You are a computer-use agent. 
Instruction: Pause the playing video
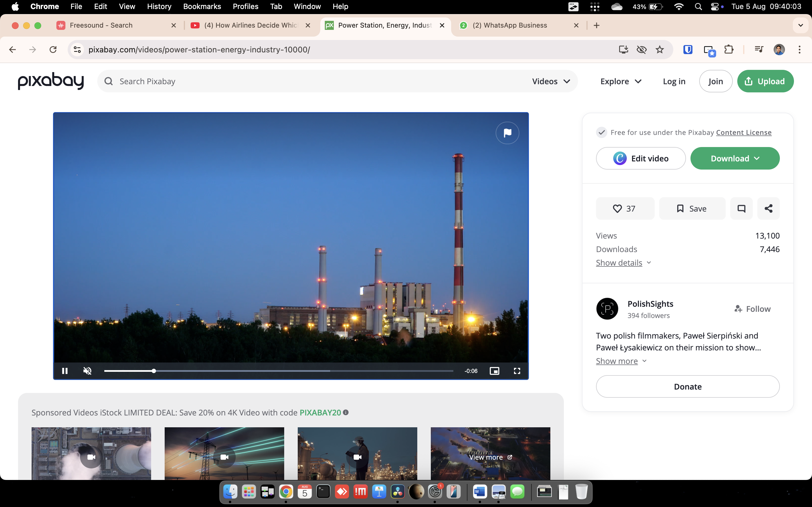point(65,370)
